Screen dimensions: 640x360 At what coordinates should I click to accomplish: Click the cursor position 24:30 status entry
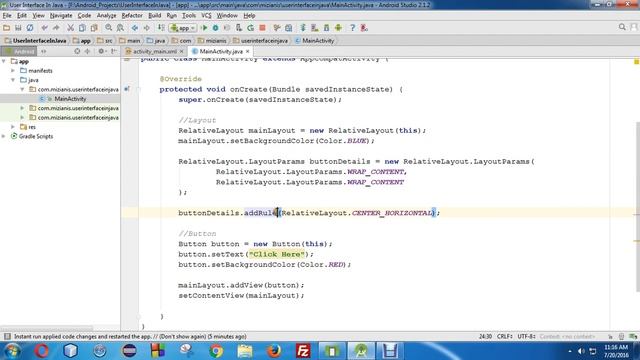click(x=485, y=337)
